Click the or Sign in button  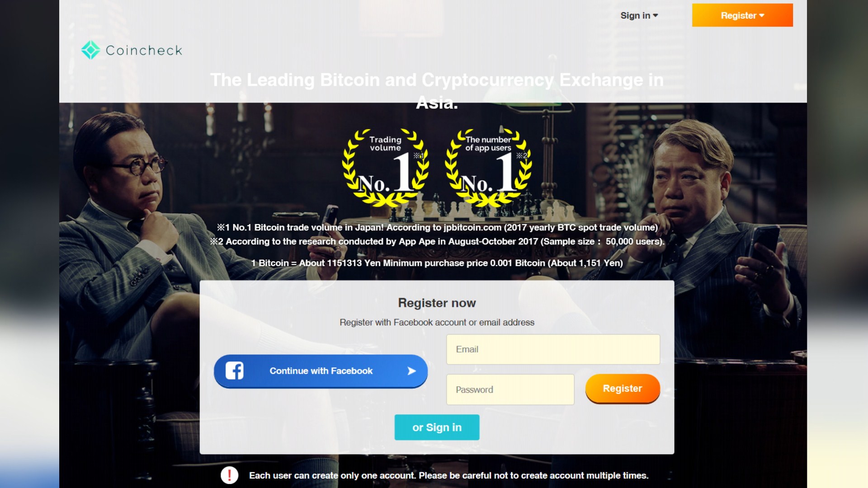click(437, 427)
